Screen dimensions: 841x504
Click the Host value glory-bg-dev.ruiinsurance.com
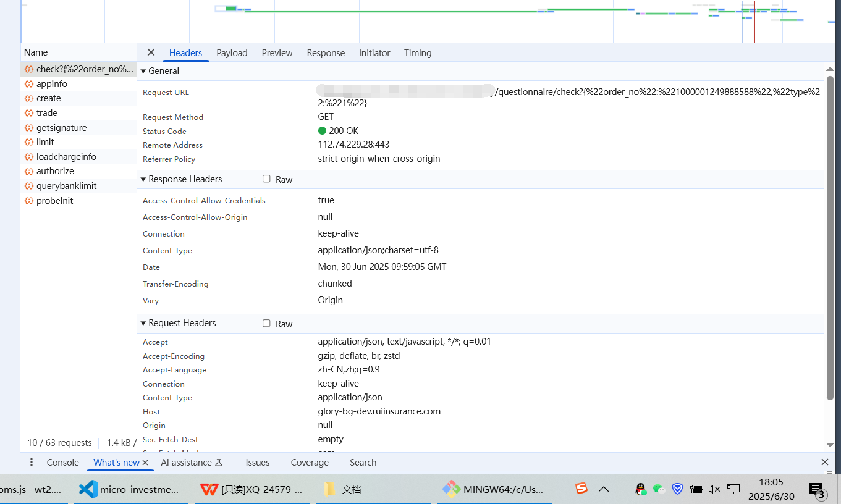(379, 411)
